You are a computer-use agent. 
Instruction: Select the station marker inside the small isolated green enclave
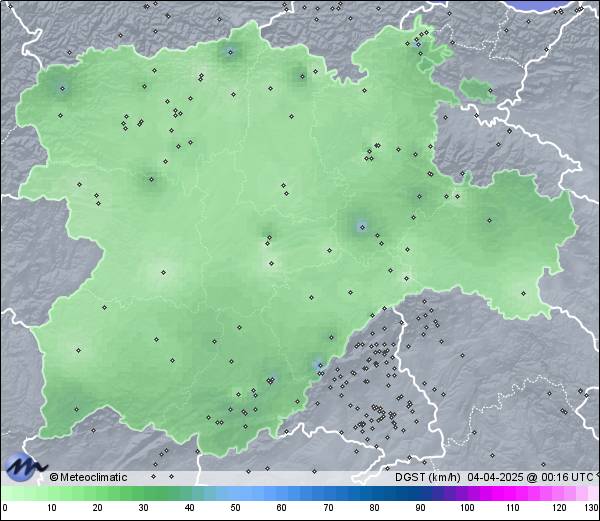click(490, 91)
